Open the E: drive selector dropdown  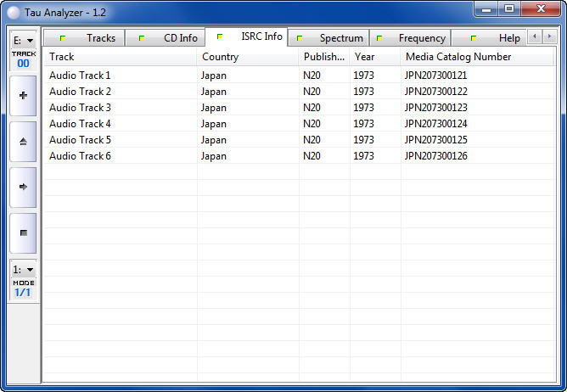(x=23, y=40)
